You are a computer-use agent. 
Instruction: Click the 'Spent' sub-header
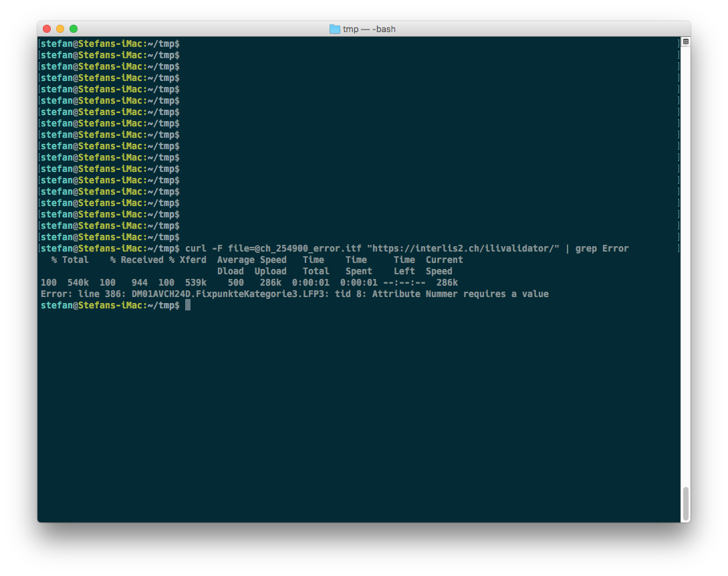pos(358,272)
